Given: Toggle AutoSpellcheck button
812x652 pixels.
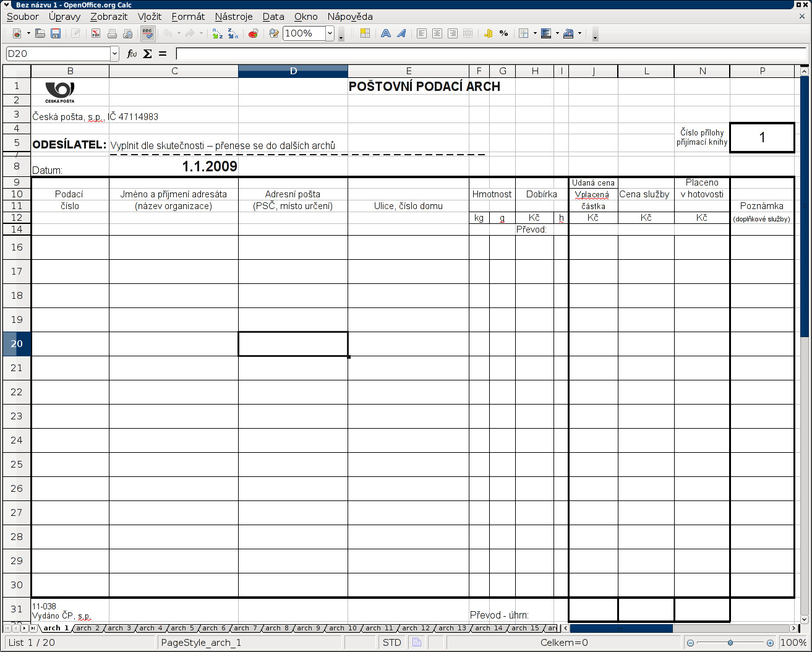Looking at the screenshot, I should tap(147, 33).
